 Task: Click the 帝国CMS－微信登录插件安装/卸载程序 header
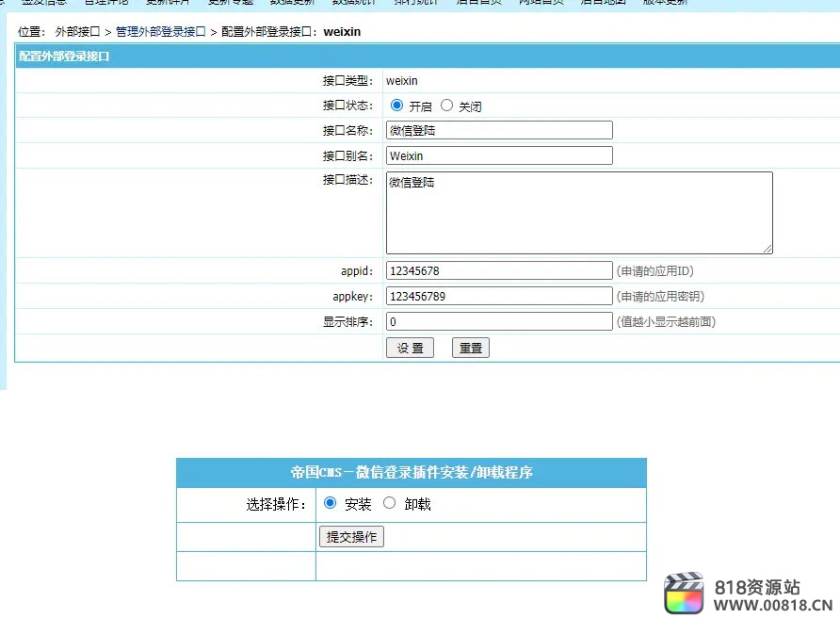412,472
